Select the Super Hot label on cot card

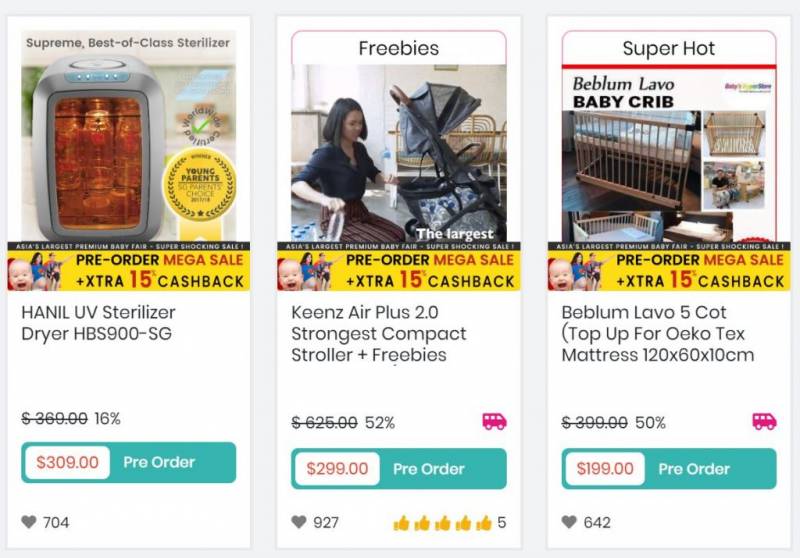coord(668,48)
